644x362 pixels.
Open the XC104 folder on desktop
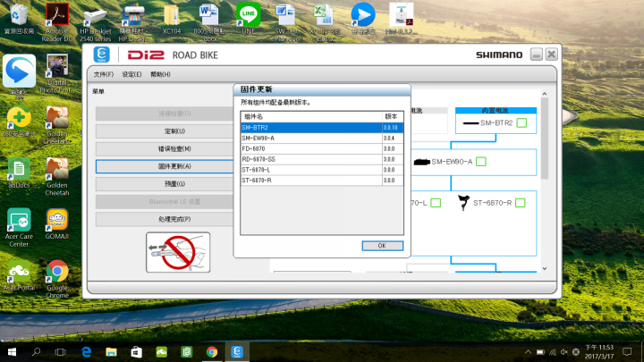pyautogui.click(x=172, y=20)
